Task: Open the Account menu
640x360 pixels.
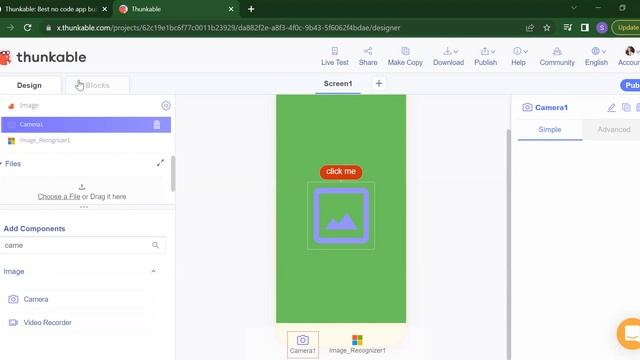Action: [x=629, y=56]
